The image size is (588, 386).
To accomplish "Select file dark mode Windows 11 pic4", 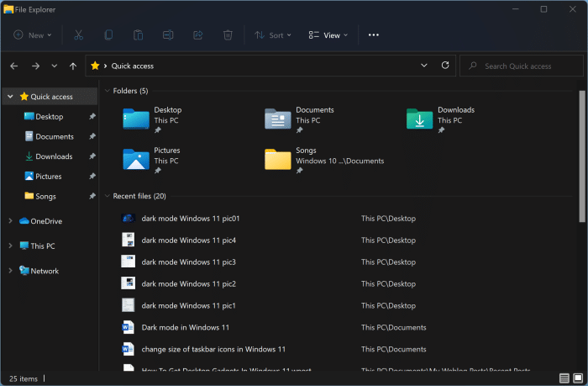I will (x=189, y=240).
